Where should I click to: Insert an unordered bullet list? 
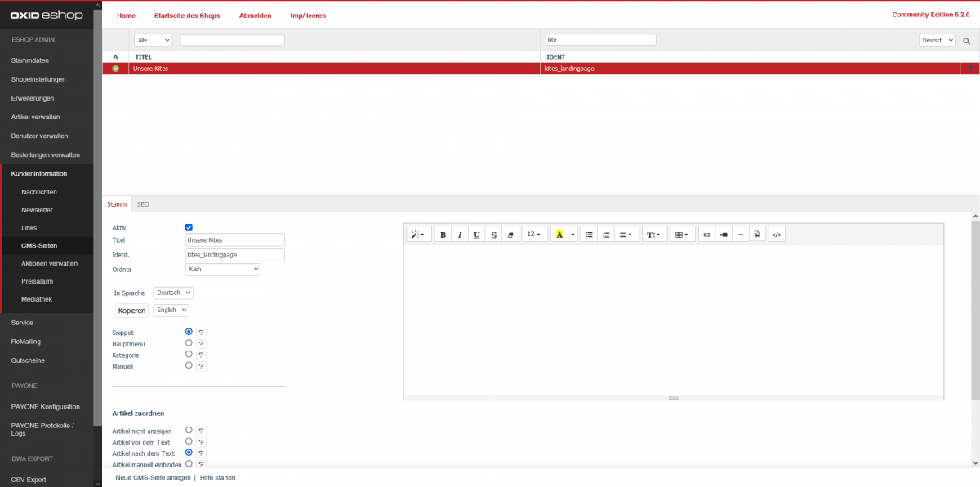pos(589,235)
